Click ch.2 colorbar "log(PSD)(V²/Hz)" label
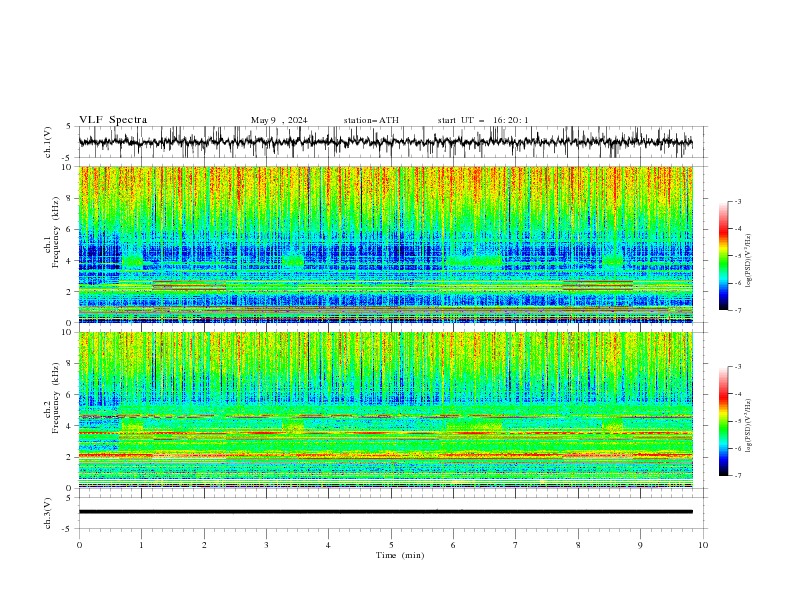This screenshot has width=792, height=612. click(x=749, y=426)
